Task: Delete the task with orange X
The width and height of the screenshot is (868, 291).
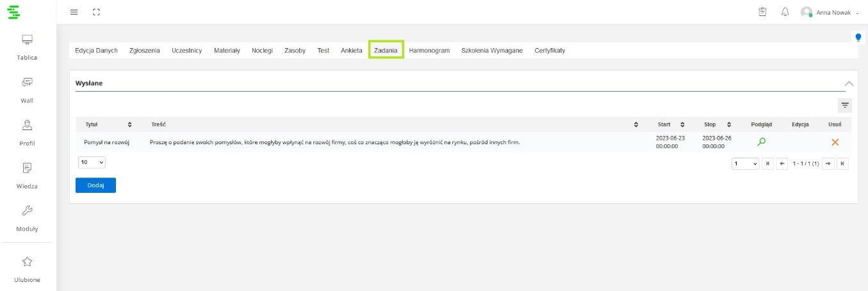Action: (835, 142)
